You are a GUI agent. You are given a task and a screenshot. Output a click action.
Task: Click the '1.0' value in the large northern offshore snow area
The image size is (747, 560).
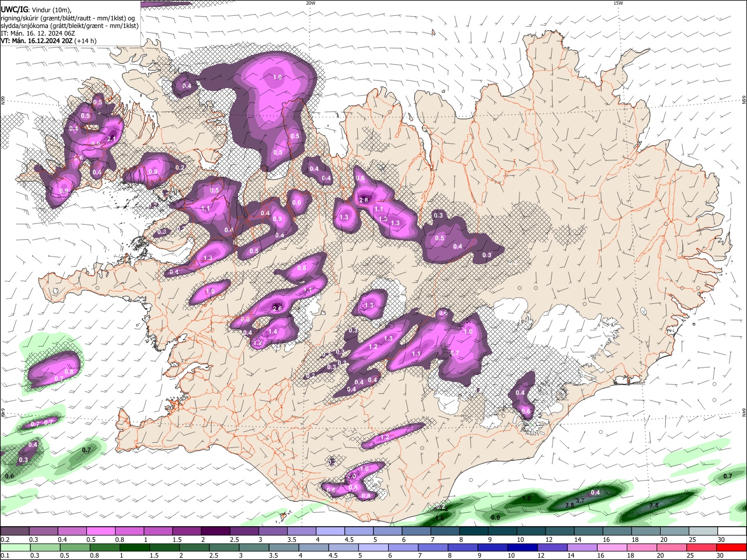(x=278, y=77)
